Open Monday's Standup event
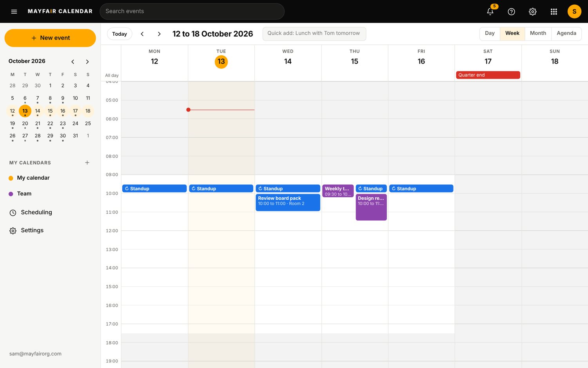Screen dimensions: 588x368 click(154, 189)
